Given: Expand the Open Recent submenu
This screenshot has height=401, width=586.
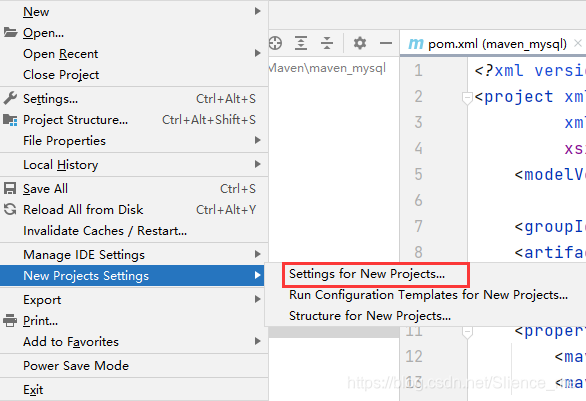Looking at the screenshot, I should point(257,53).
